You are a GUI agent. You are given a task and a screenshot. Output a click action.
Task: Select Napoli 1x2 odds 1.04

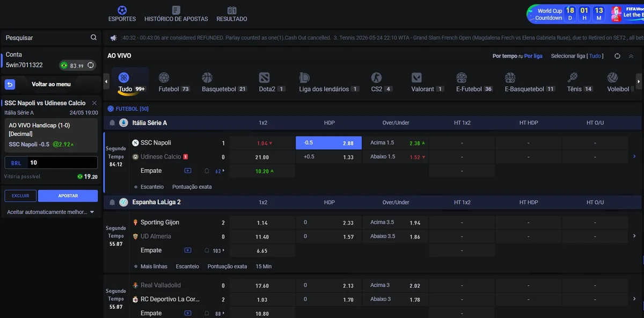(x=262, y=143)
